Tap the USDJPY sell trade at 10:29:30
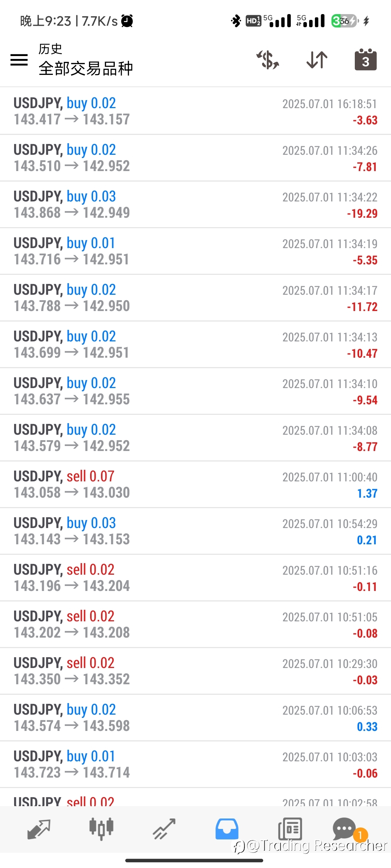Screen dimensions: 391x868 195,671
